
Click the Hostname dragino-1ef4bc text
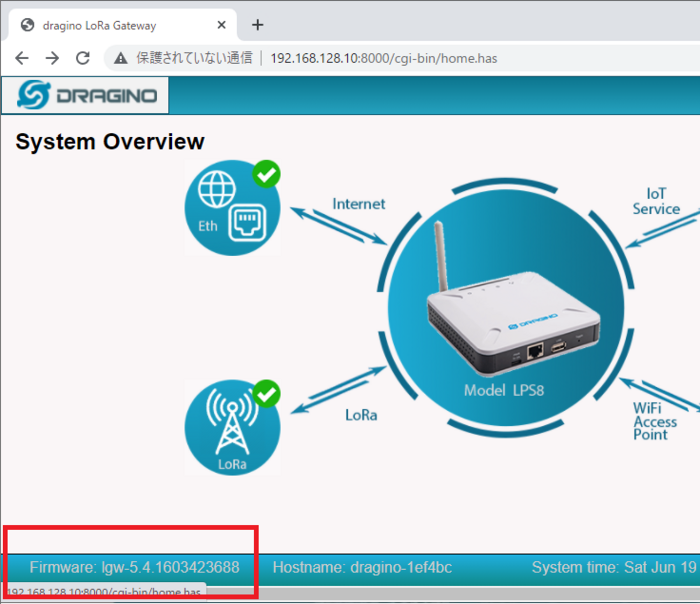[362, 567]
